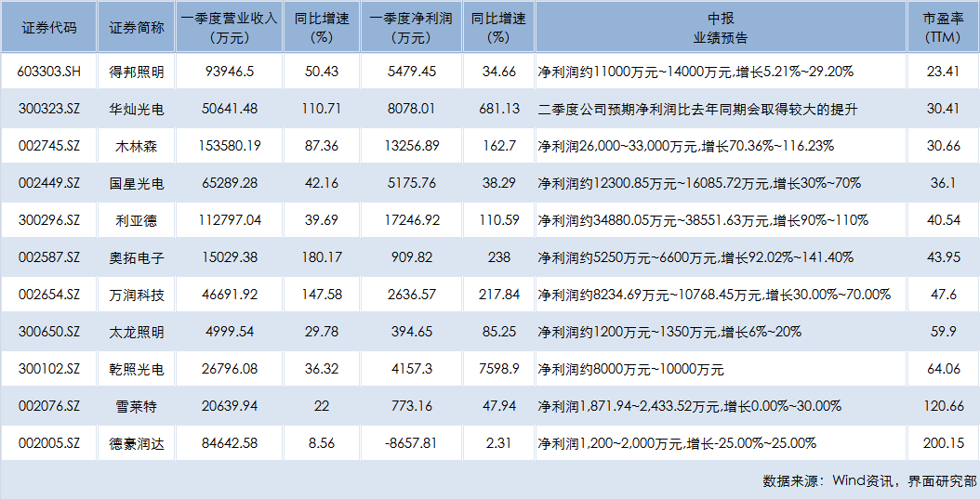This screenshot has width=980, height=499.
Task: Click revenue growth value 110.71
Action: (322, 109)
